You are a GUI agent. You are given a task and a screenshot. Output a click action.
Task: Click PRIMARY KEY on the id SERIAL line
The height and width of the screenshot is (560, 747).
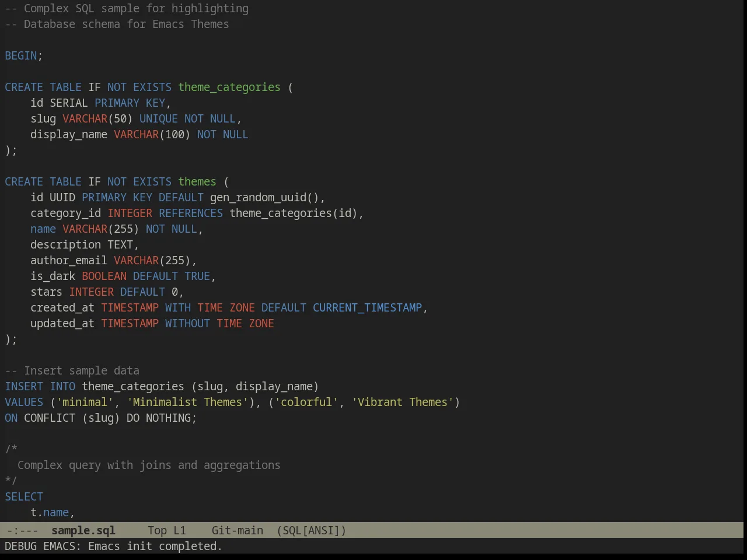pyautogui.click(x=130, y=103)
